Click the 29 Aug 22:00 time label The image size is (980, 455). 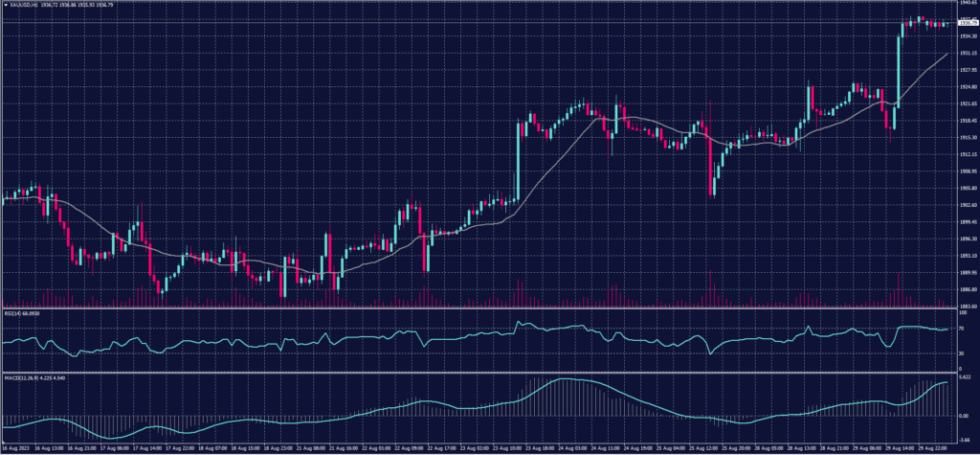tap(935, 447)
